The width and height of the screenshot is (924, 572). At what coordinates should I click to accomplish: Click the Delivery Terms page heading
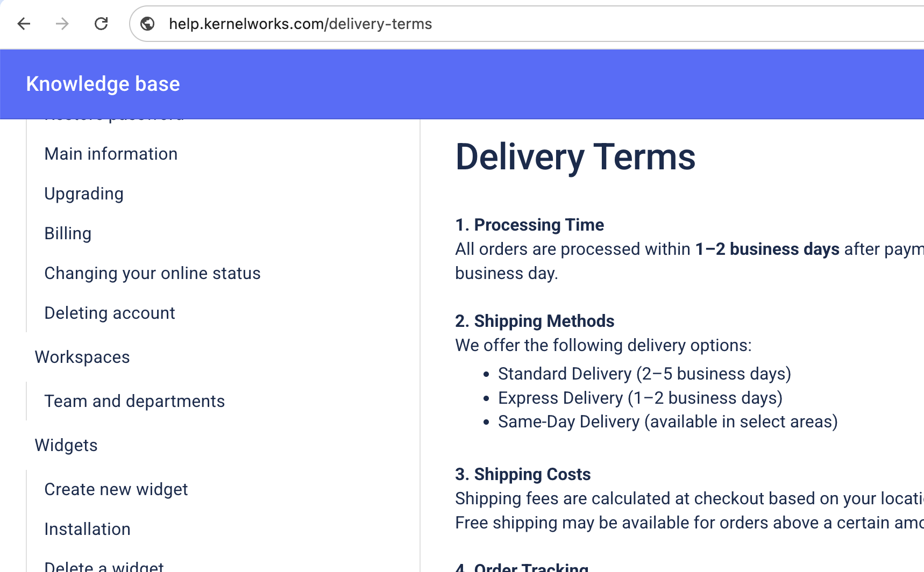pyautogui.click(x=575, y=157)
